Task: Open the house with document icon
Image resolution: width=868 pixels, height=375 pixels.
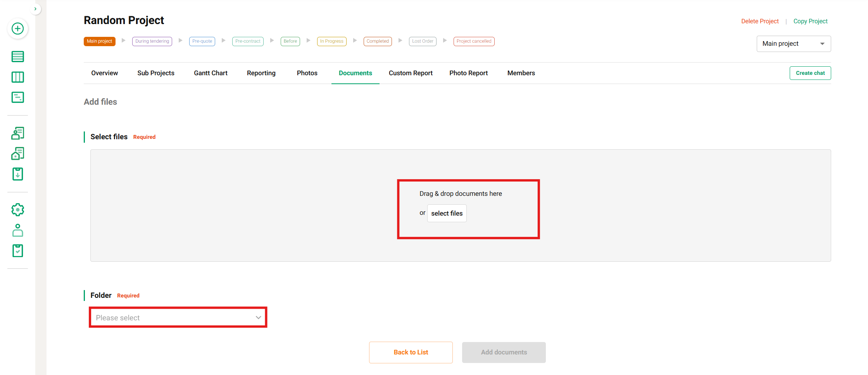Action: pos(17,154)
